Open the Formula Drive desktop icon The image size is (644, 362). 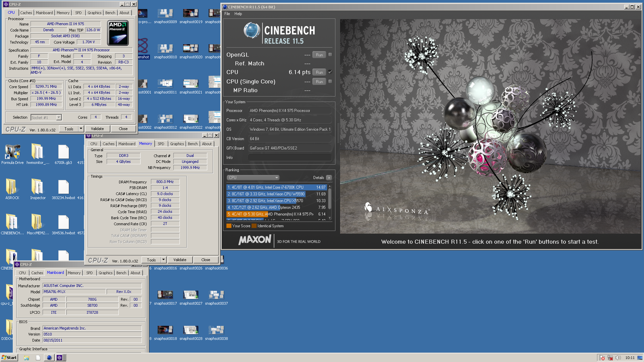(x=12, y=154)
